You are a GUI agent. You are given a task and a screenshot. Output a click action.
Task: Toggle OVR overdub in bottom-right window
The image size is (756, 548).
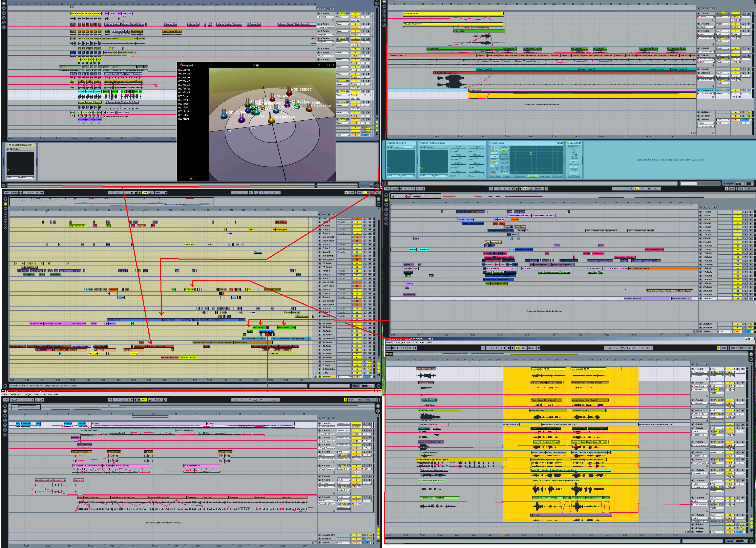[x=518, y=348]
